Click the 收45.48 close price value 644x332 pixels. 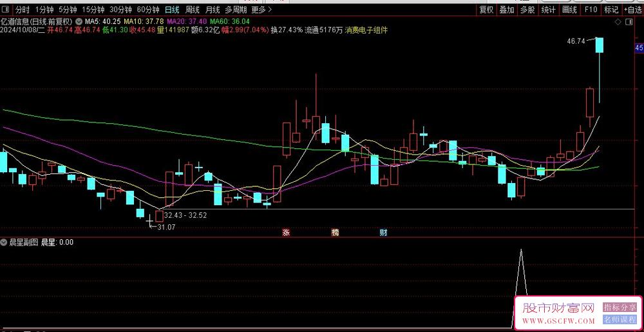pos(141,30)
